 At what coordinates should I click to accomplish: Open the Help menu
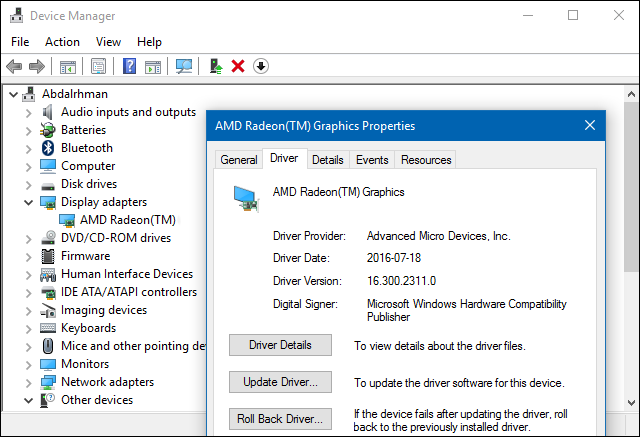click(x=149, y=42)
